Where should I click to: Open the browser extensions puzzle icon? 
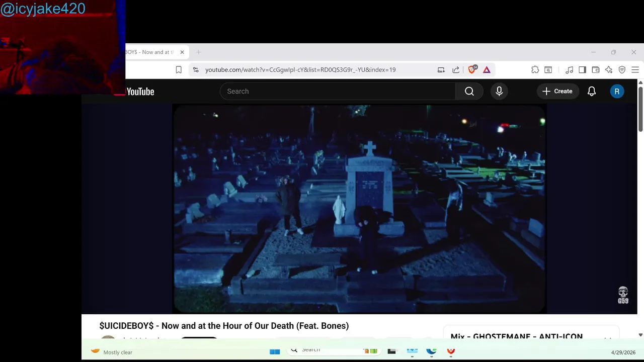pyautogui.click(x=535, y=70)
